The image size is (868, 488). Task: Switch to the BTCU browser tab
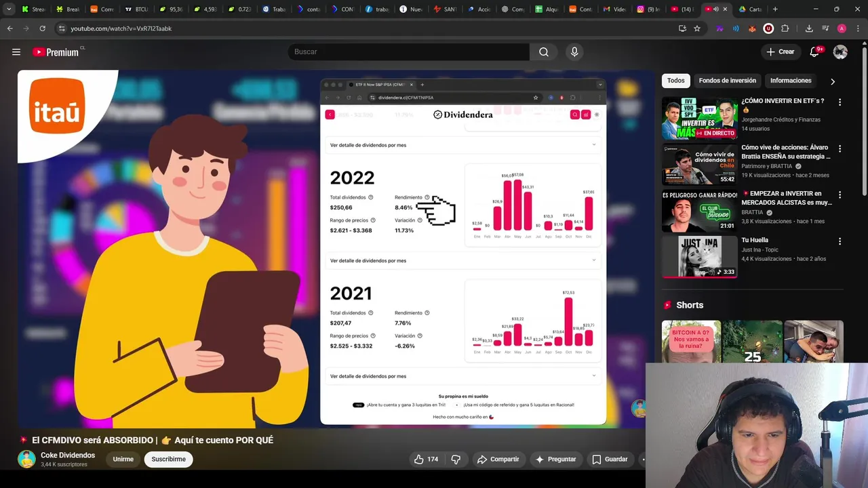(x=136, y=9)
